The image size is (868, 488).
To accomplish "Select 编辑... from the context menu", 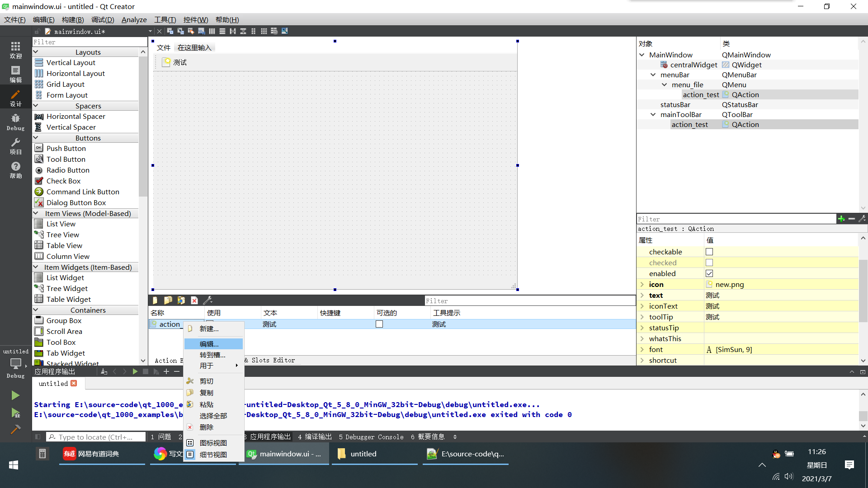I will 209,344.
